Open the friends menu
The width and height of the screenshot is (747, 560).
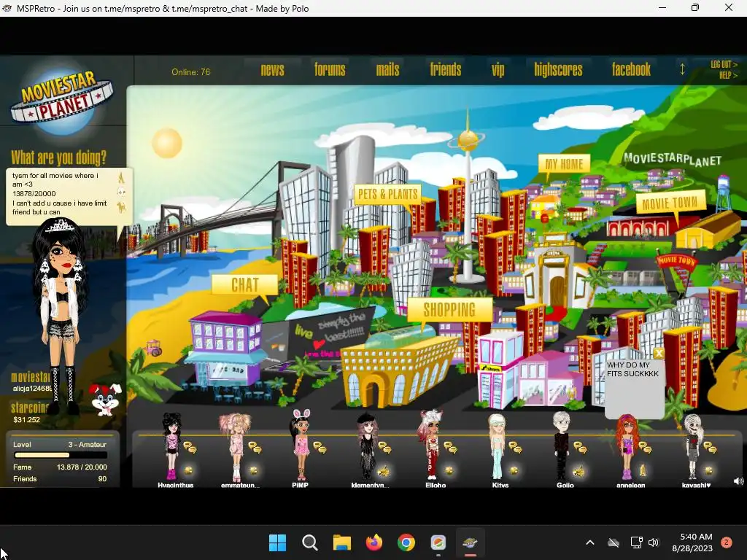[446, 70]
